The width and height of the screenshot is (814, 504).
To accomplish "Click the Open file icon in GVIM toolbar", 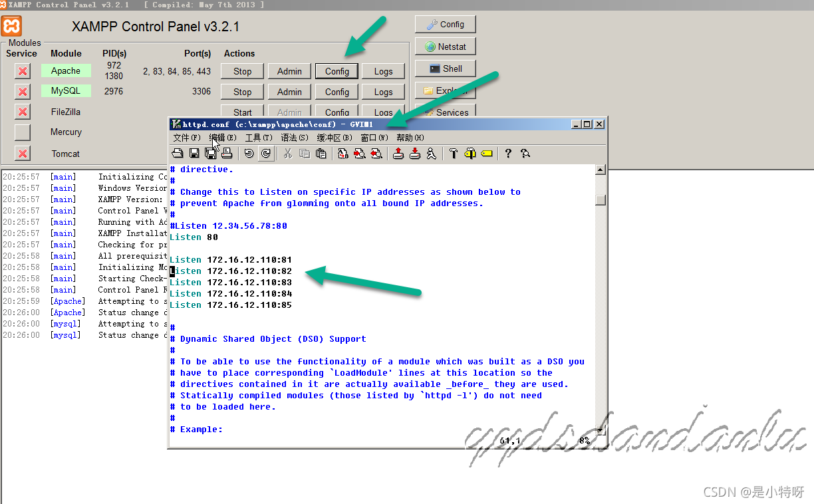I will tap(178, 154).
